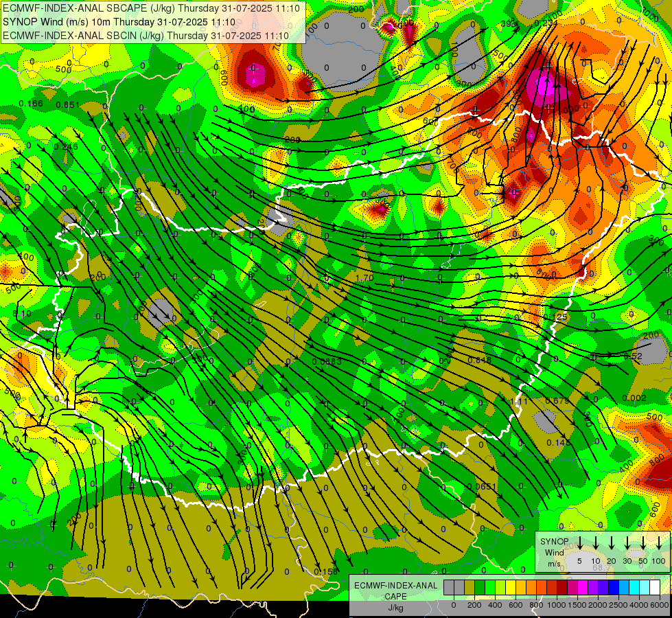Screen dimensions: 672x618
Task: Pick the pale light-cyan swatch beside white
Action: tap(645, 587)
